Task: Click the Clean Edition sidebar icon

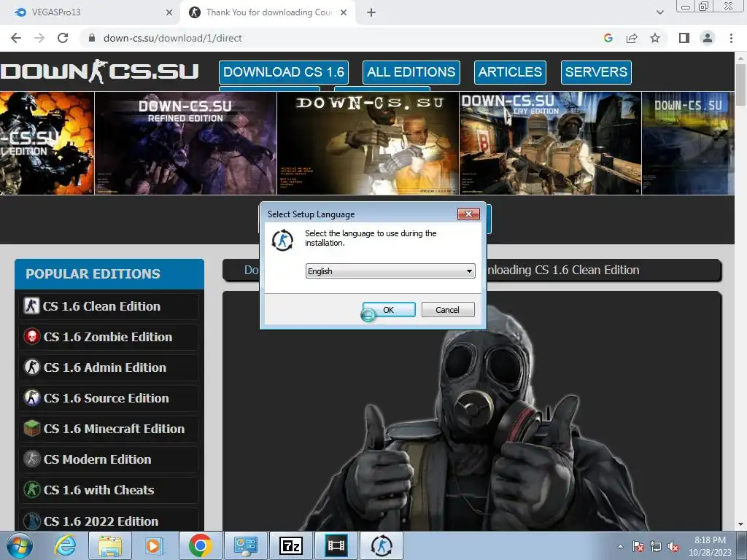Action: pyautogui.click(x=32, y=306)
